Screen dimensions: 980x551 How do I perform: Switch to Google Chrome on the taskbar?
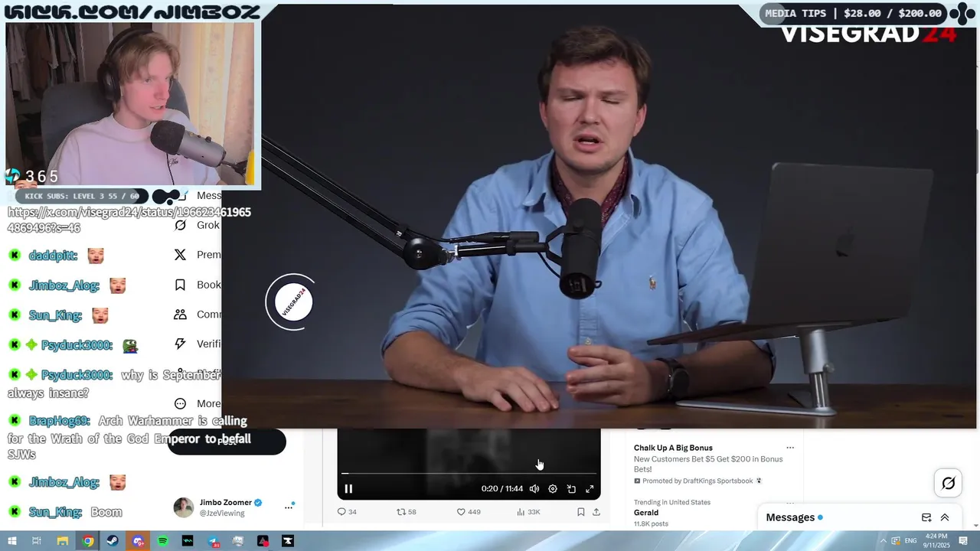pyautogui.click(x=88, y=541)
